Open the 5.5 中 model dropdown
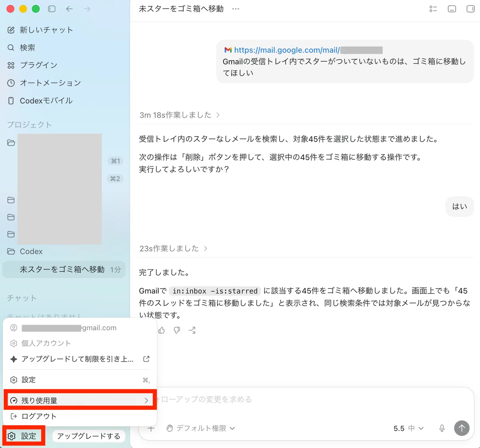480x448 pixels. (x=408, y=428)
